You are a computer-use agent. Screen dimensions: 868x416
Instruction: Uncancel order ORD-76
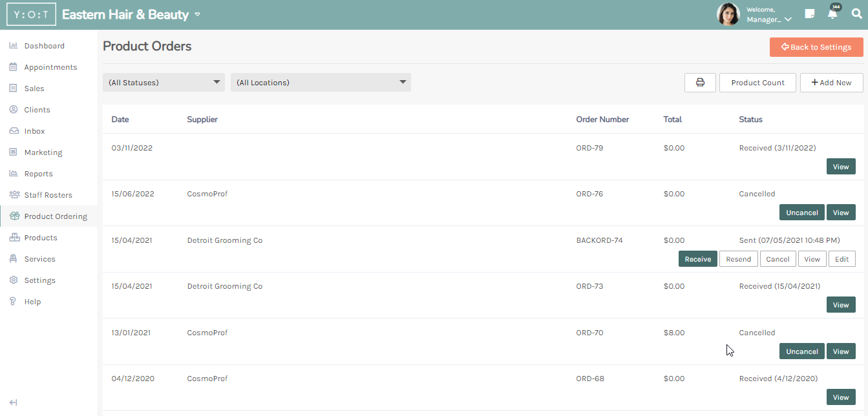point(802,213)
